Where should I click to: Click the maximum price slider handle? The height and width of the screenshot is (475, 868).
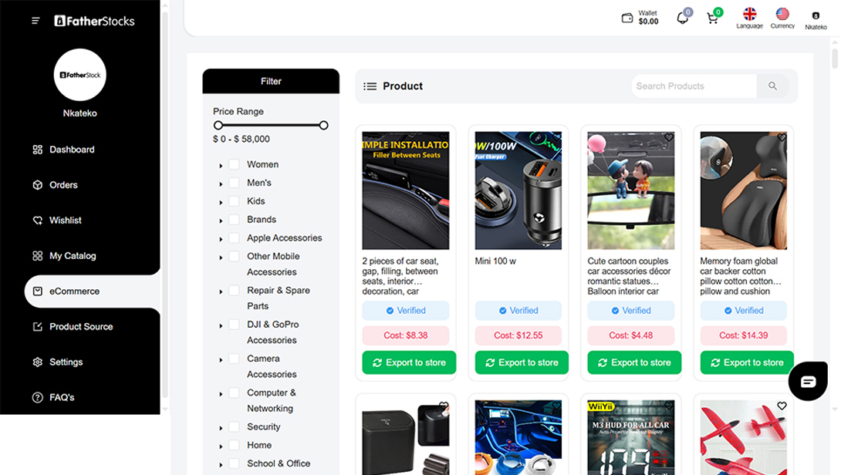tap(323, 126)
